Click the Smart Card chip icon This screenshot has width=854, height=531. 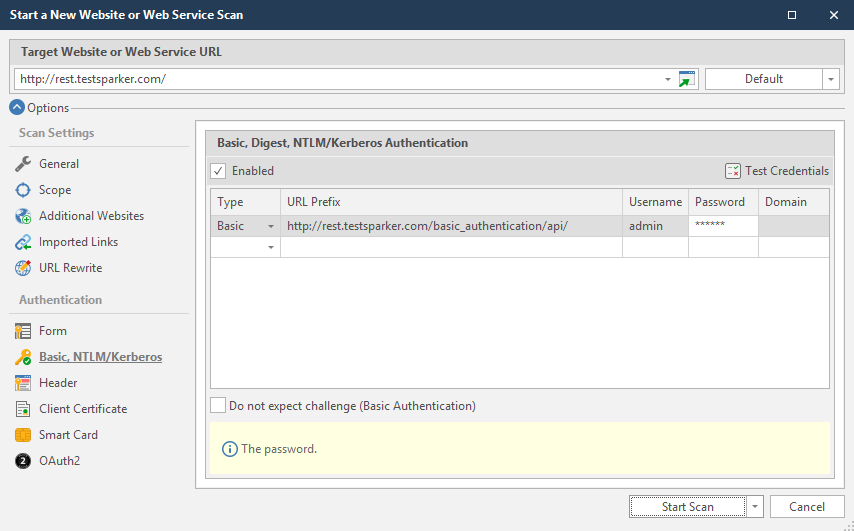23,435
